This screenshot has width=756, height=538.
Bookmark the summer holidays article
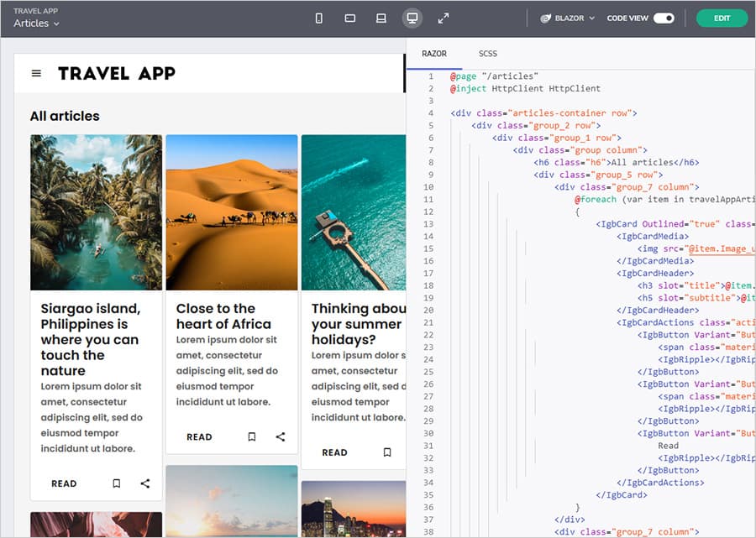pyautogui.click(x=386, y=452)
